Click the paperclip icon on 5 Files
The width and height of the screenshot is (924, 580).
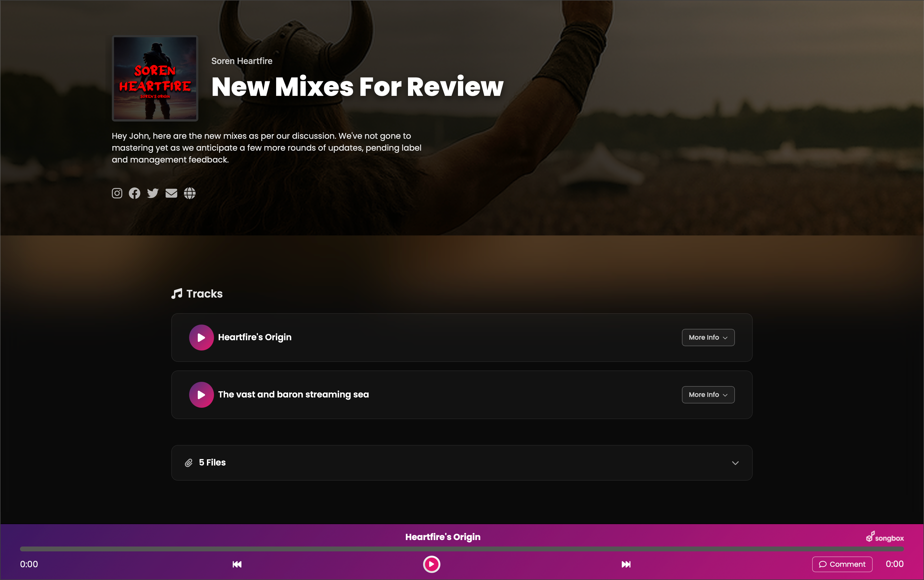pyautogui.click(x=188, y=463)
